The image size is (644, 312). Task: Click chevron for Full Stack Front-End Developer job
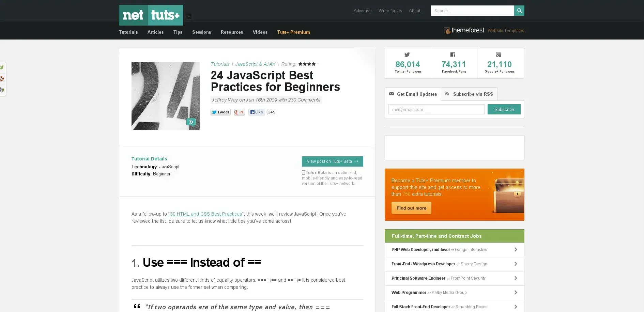click(516, 307)
